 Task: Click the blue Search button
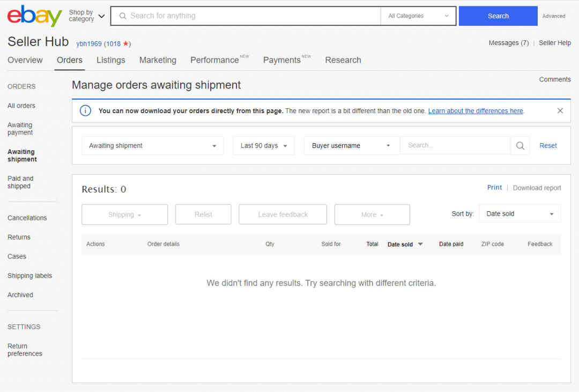click(498, 16)
